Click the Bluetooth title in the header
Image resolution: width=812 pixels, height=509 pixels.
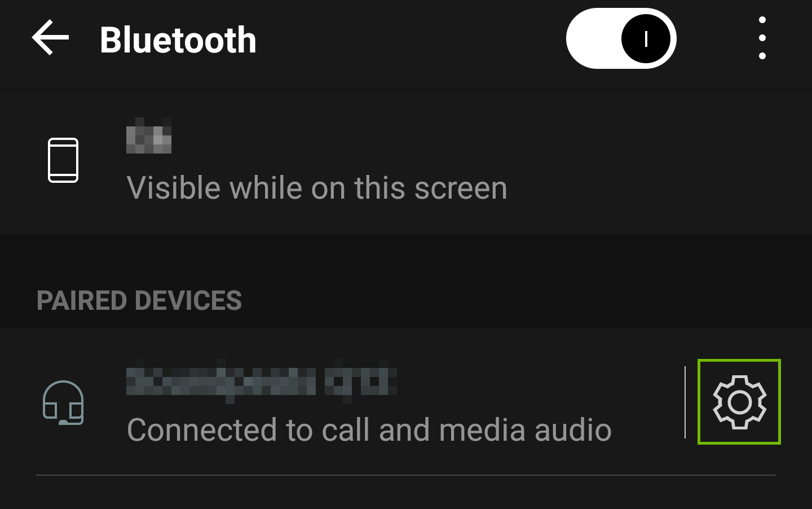(x=178, y=38)
